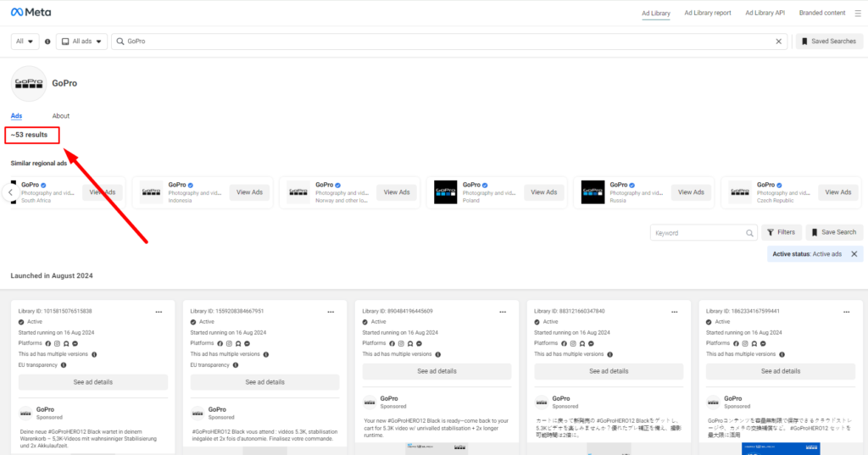The image size is (868, 455).
Task: Click Instagram platform icon on second ad
Action: pyautogui.click(x=229, y=344)
